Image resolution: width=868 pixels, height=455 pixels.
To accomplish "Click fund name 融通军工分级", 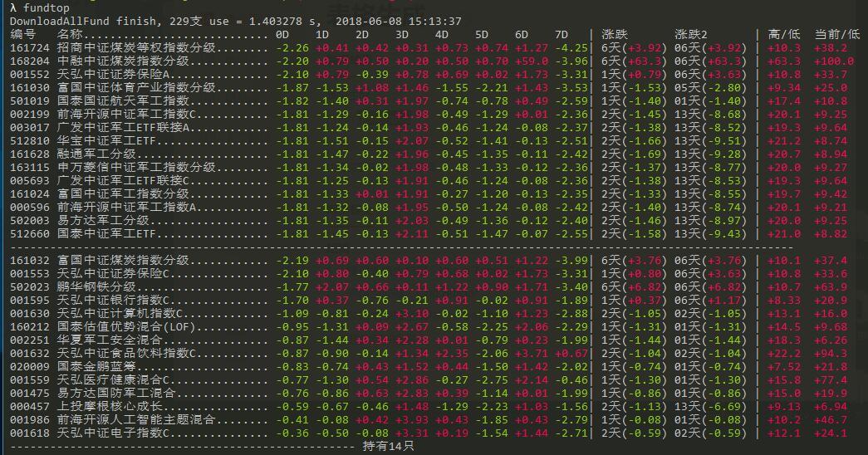I will click(x=96, y=154).
